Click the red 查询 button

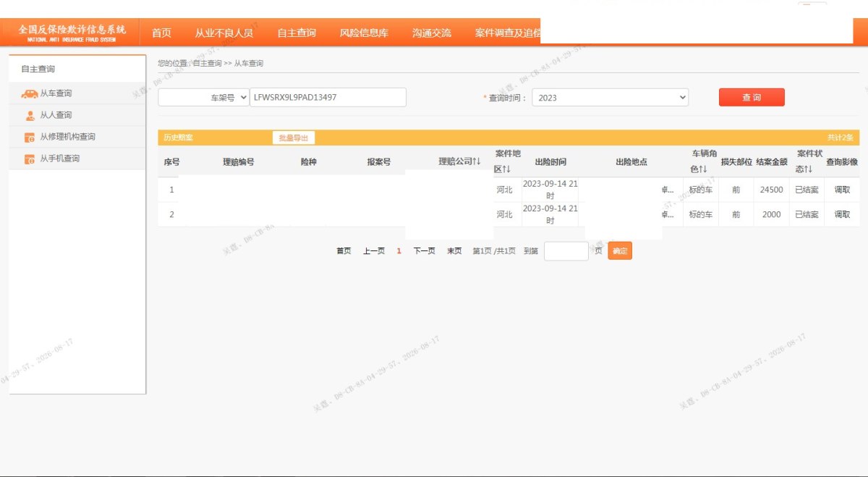pos(752,97)
